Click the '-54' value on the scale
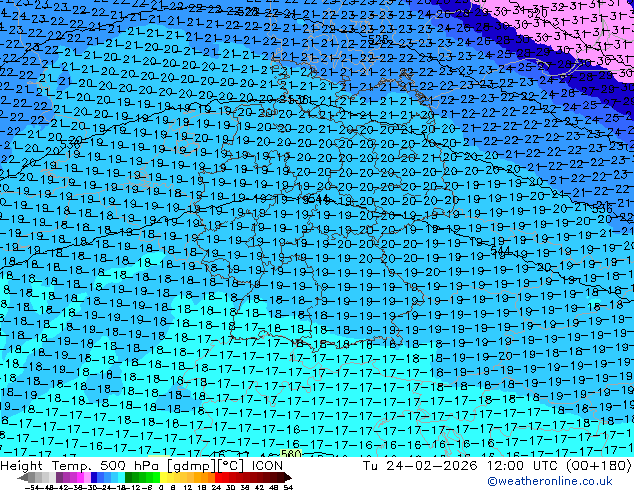This screenshot has height=490, width=634. pyautogui.click(x=32, y=487)
